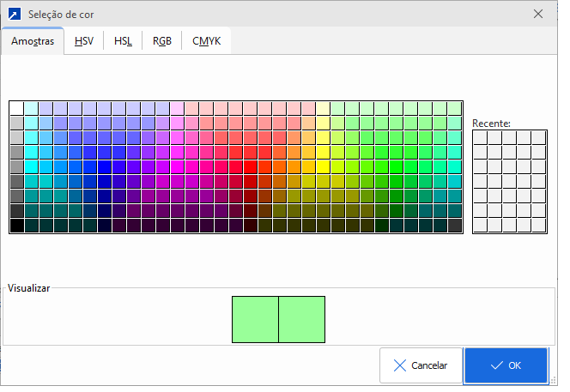The height and width of the screenshot is (392, 570).
Task: Select the last Recente swatch, bottom-right
Action: click(538, 225)
